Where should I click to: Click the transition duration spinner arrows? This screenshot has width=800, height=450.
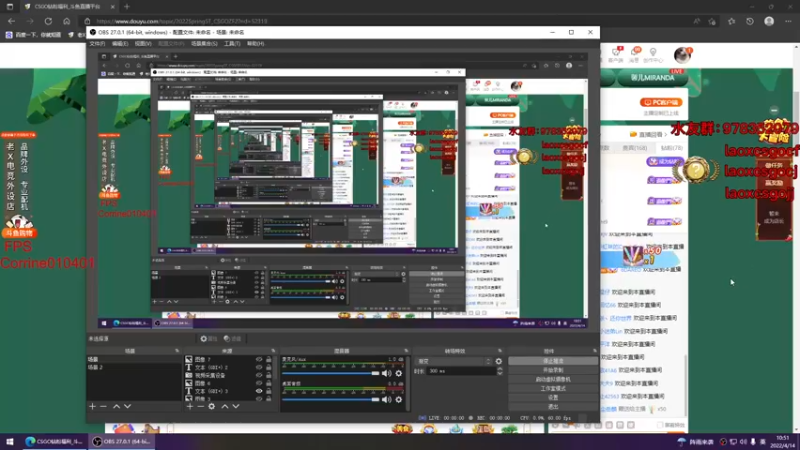(x=499, y=371)
